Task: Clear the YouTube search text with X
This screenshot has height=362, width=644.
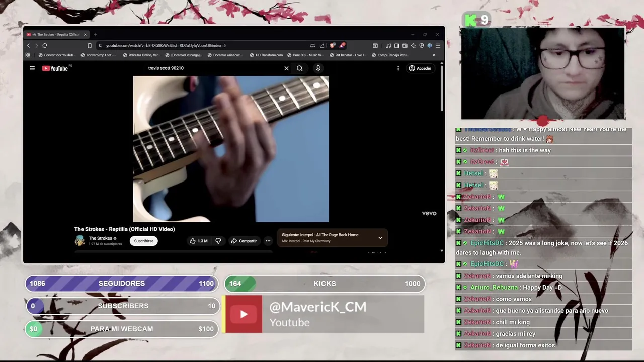Action: [286, 68]
